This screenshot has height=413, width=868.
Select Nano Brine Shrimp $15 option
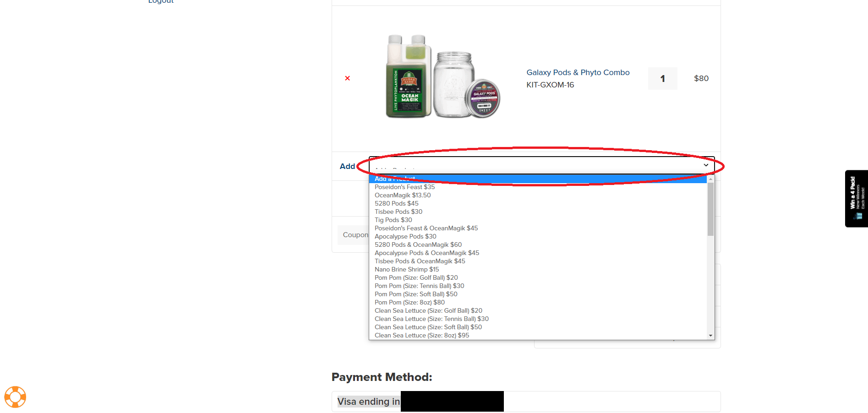[x=407, y=269]
